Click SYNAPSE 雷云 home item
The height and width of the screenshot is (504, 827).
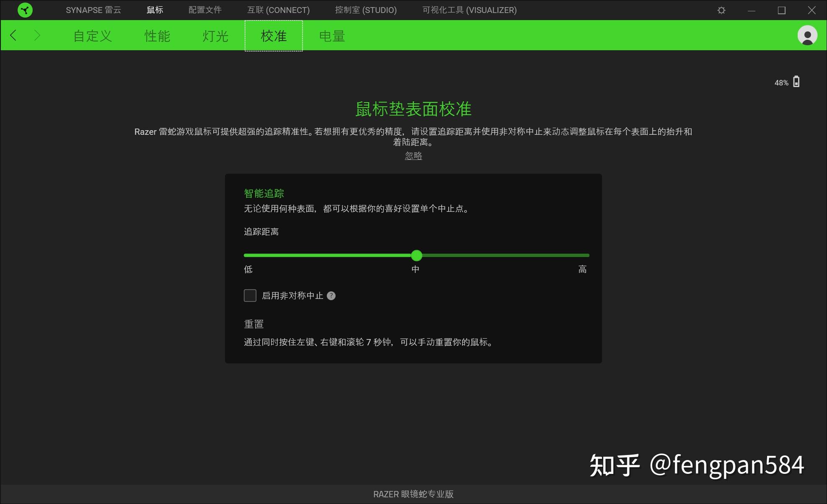tap(93, 10)
